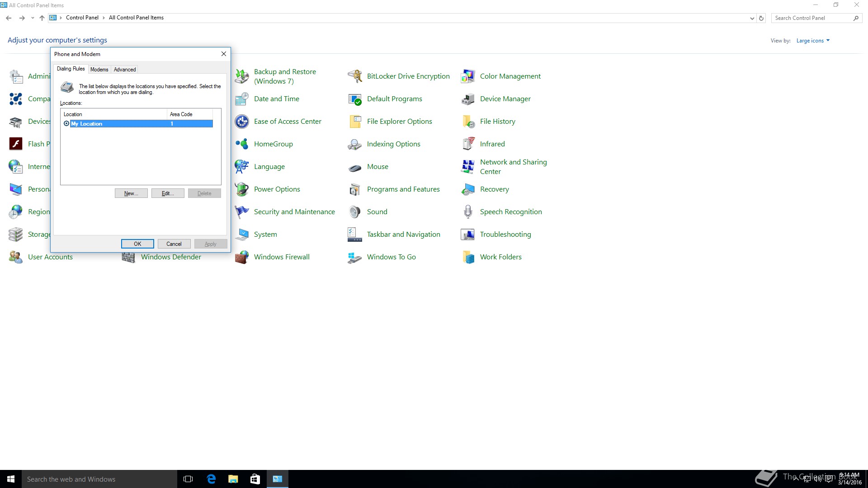This screenshot has width=868, height=488.
Task: Open the System link
Action: (x=265, y=235)
